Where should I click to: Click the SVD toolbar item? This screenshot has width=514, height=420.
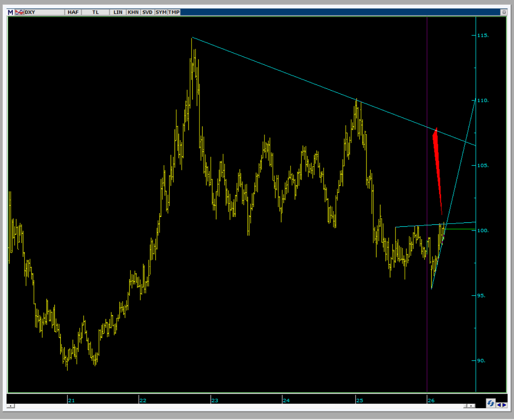[147, 12]
